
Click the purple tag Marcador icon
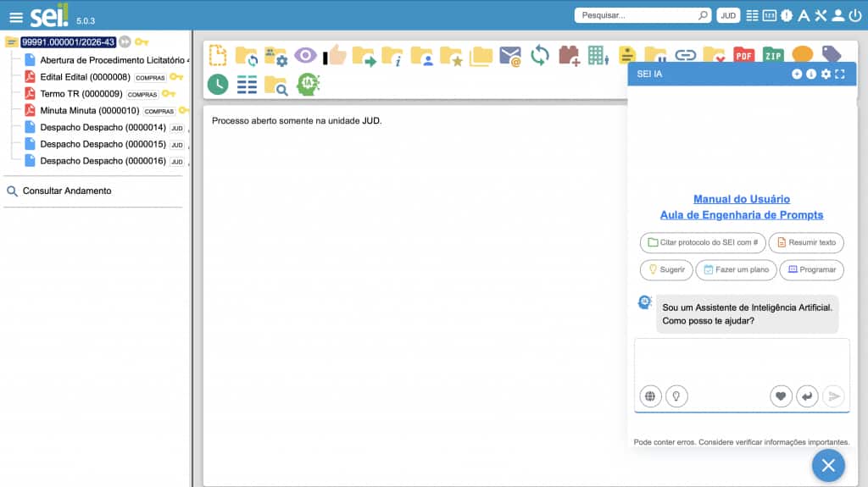pyautogui.click(x=832, y=53)
